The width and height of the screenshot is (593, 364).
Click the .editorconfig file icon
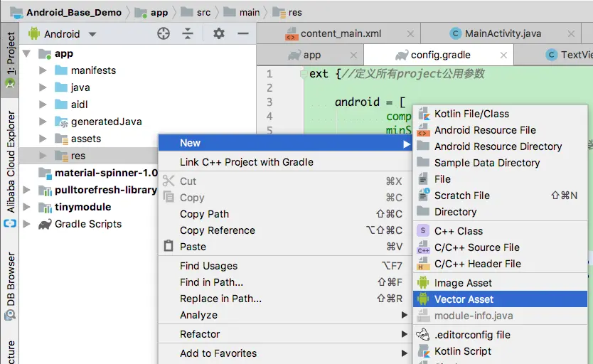423,335
